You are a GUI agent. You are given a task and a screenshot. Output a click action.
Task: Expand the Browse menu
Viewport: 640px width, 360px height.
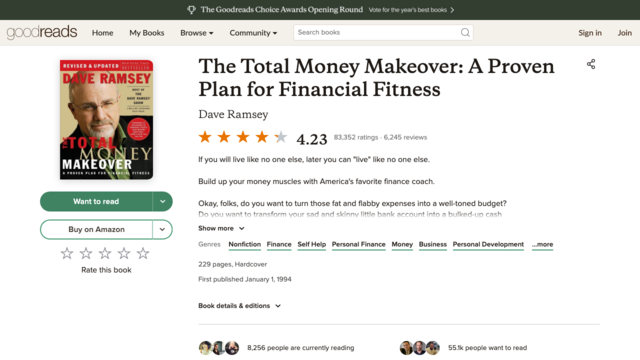197,33
